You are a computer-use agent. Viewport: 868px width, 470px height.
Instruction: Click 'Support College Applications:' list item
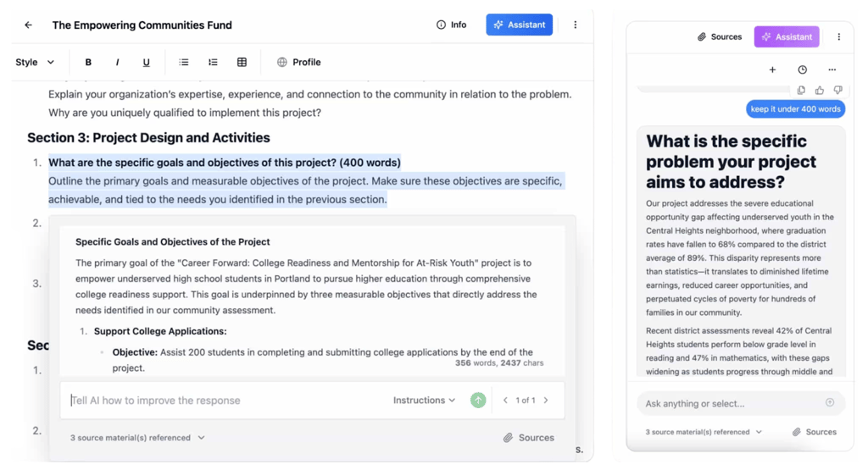160,331
